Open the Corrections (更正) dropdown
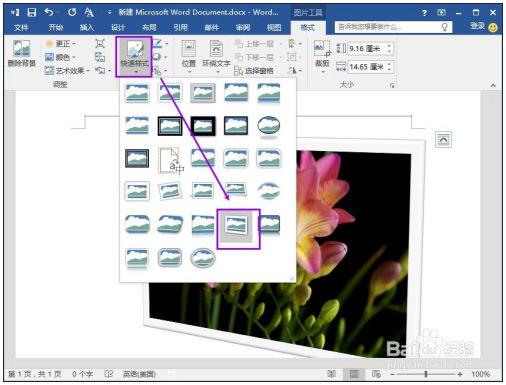The image size is (506, 385). tap(61, 44)
